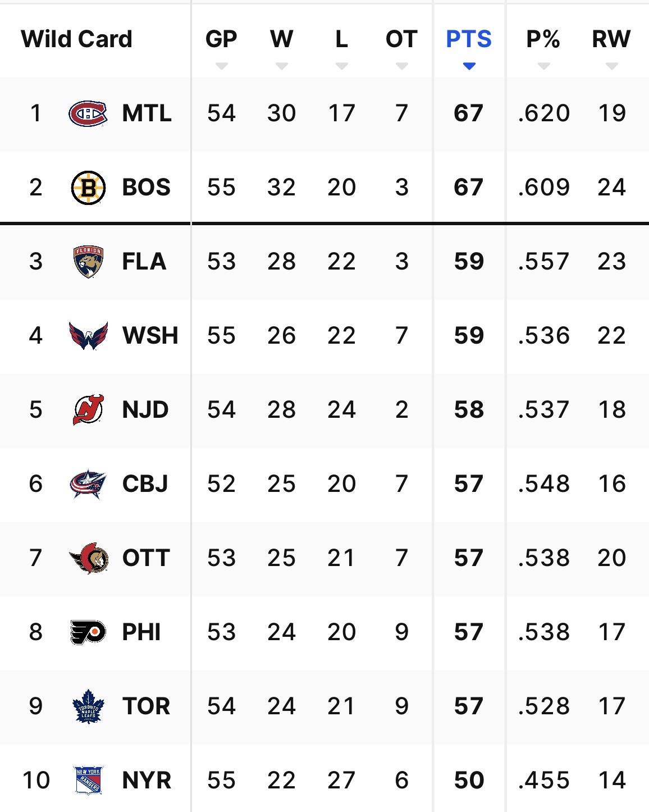Click the Montreal Canadiens logo

tap(88, 113)
